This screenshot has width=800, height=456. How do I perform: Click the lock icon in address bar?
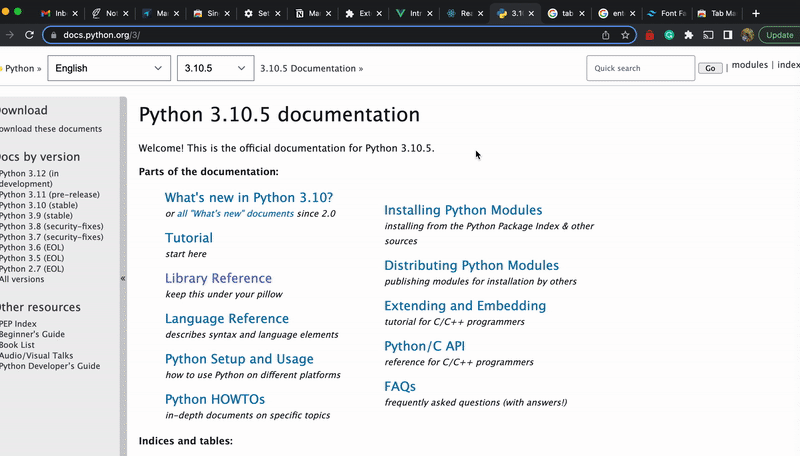pos(53,35)
